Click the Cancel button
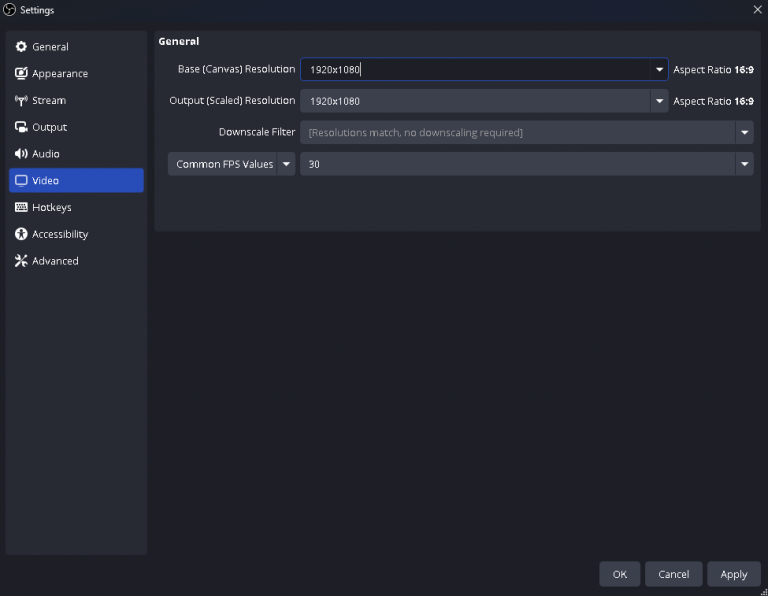This screenshot has height=596, width=768. [673, 574]
